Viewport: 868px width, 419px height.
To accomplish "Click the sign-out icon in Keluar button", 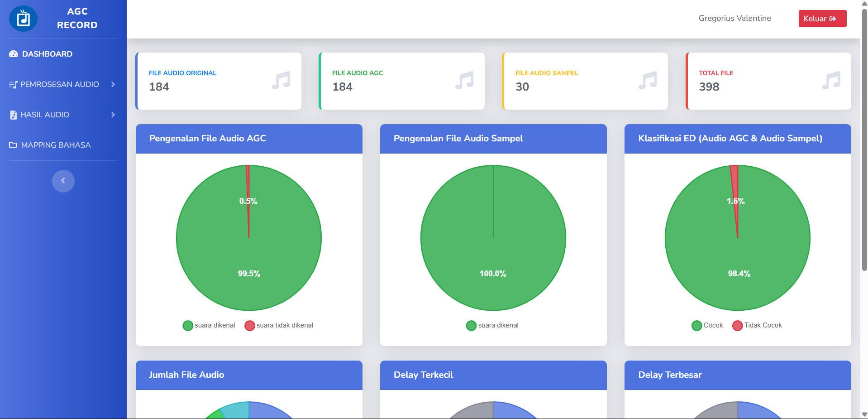I will coord(833,19).
